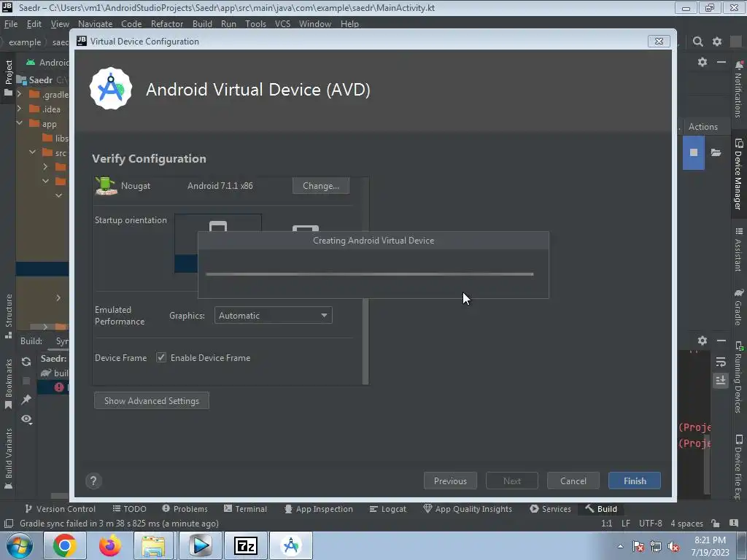This screenshot has width=747, height=560.
Task: Open the Gradle side panel
Action: click(x=738, y=307)
